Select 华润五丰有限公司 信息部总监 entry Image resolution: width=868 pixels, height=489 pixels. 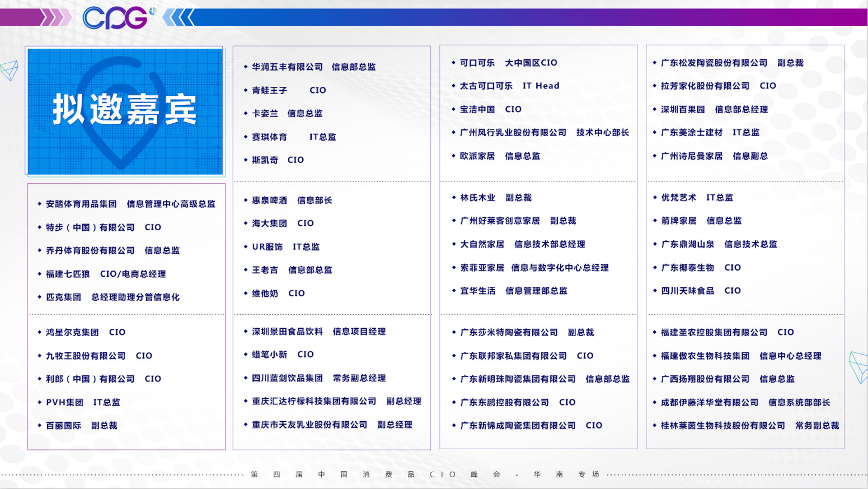313,67
